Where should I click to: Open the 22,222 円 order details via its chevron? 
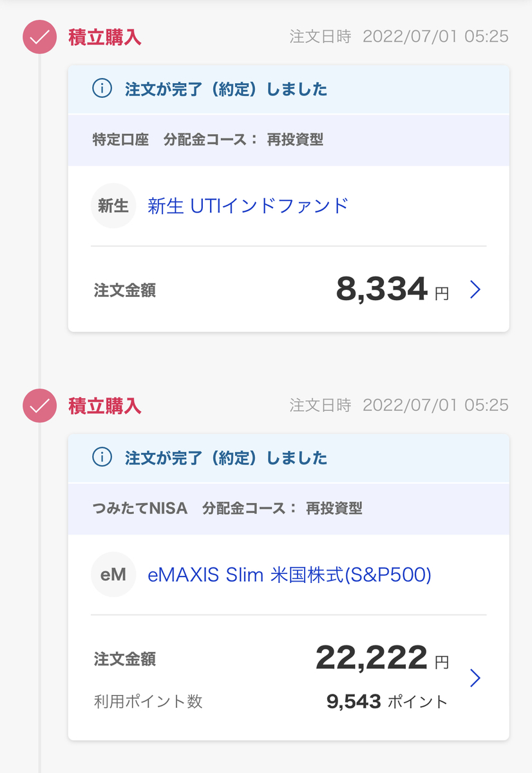pos(475,678)
